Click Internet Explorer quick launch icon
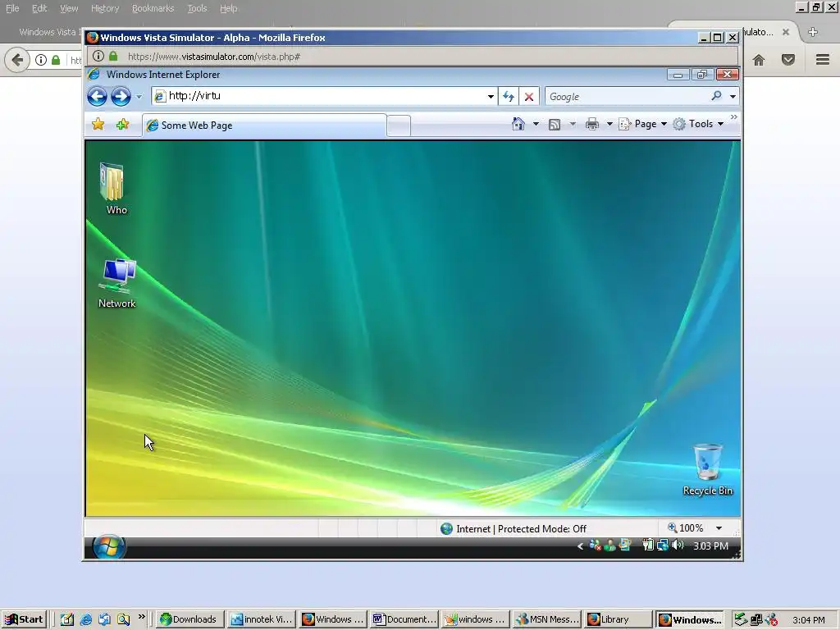The image size is (840, 630). point(85,620)
